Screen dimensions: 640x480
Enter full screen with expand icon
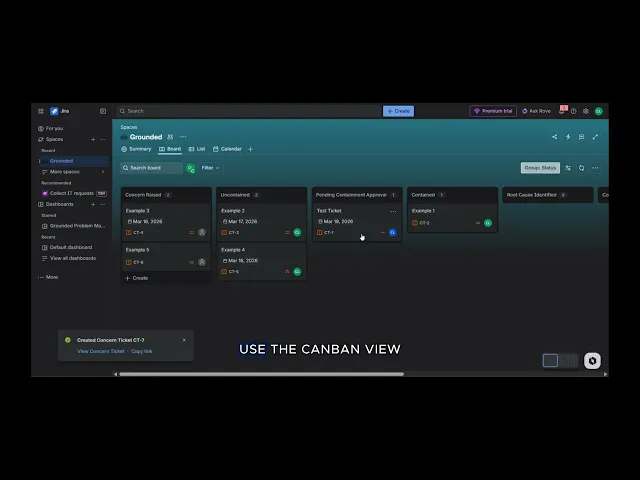click(595, 137)
